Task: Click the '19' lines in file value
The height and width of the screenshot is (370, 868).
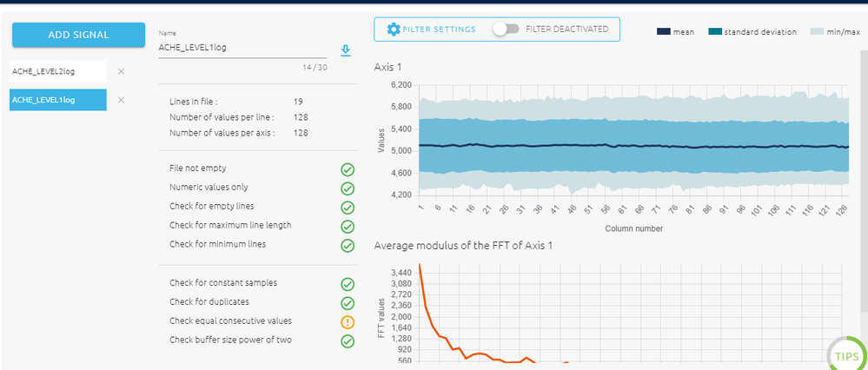Action: point(298,102)
